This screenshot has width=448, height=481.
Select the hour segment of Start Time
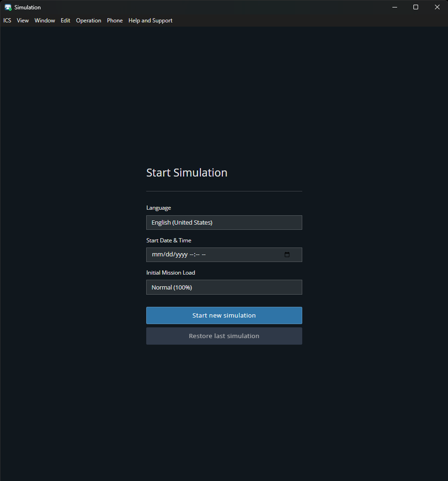192,255
